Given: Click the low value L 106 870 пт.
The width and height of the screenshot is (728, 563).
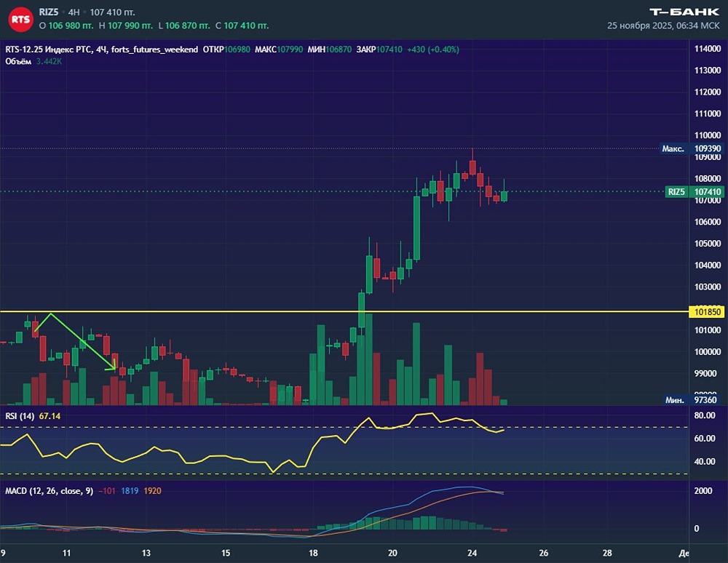Looking at the screenshot, I should (184, 26).
